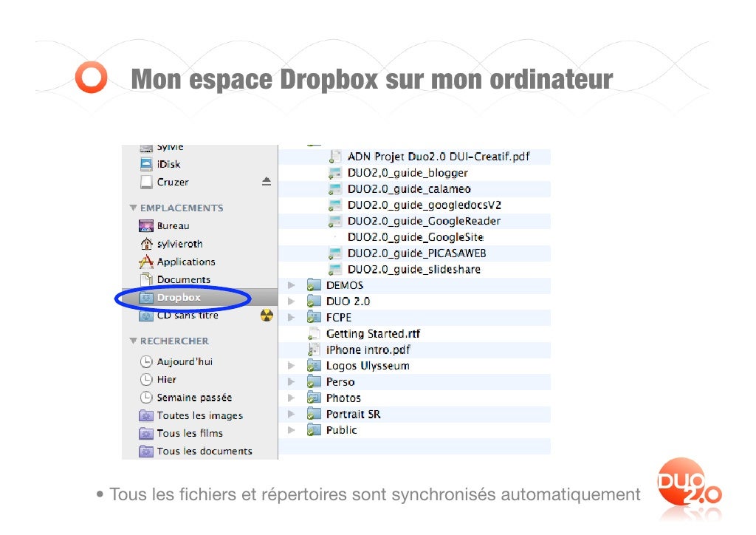Collapse the RECHERCHER sidebar section
The width and height of the screenshot is (756, 535).
pos(133,341)
